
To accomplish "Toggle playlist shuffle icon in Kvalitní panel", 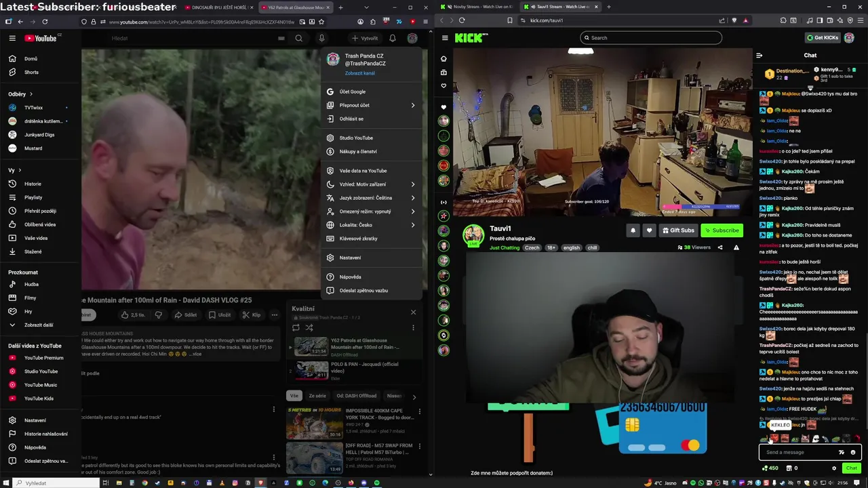I will pos(309,328).
